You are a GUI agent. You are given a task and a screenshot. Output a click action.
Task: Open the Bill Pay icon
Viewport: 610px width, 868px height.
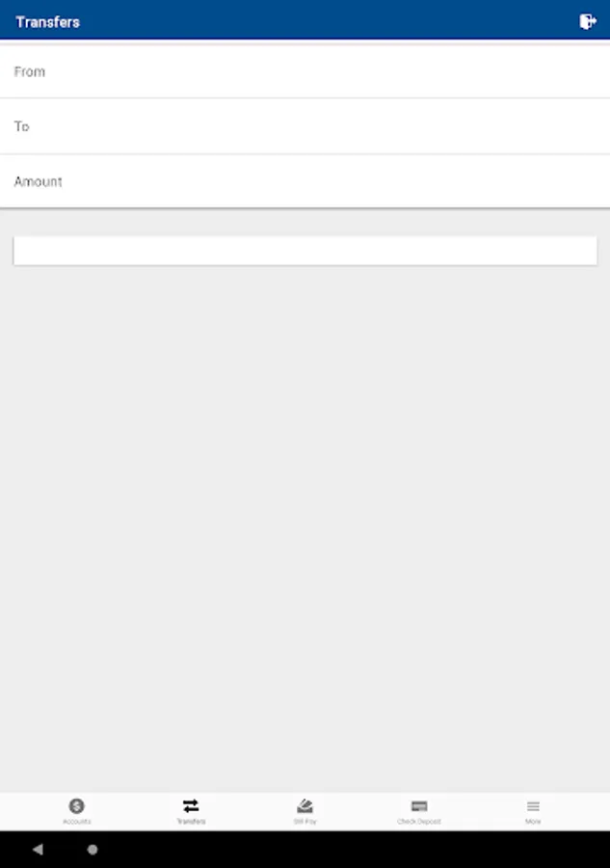305,806
